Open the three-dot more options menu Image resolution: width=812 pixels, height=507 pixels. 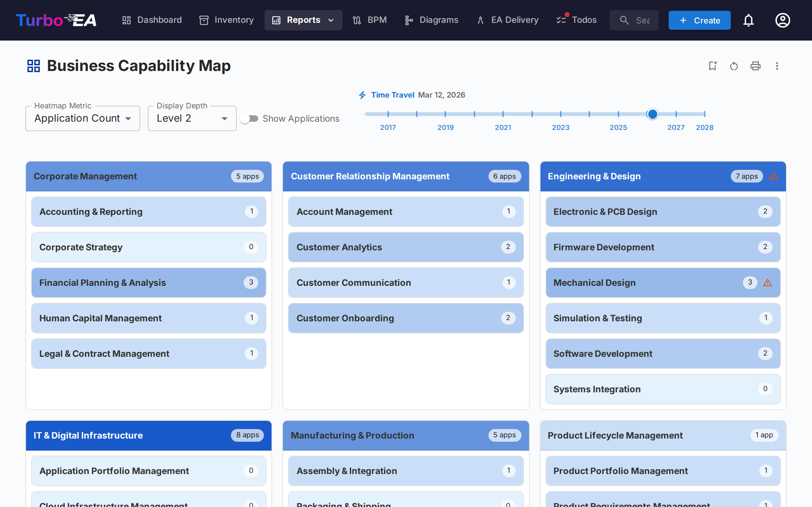[x=777, y=66]
